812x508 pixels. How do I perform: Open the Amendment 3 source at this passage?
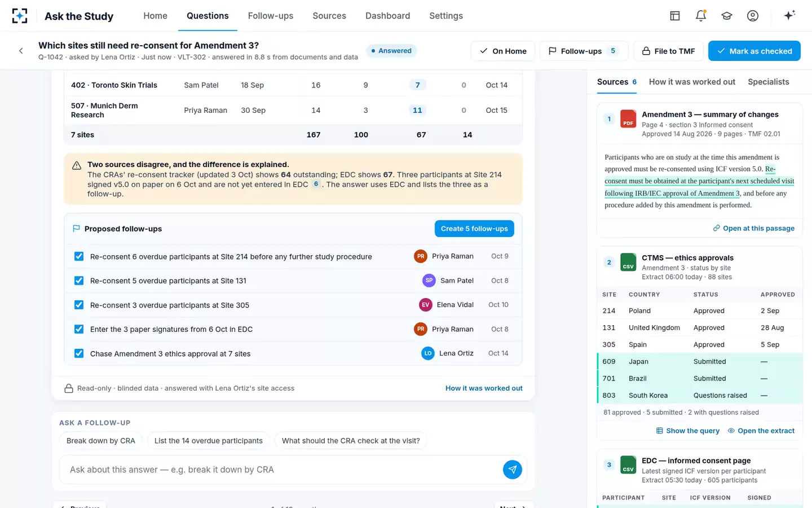pyautogui.click(x=753, y=228)
